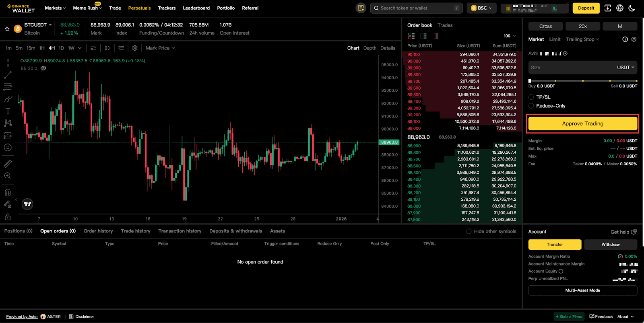
Task: Star BTCUSDT as a favorite
Action: [7, 29]
